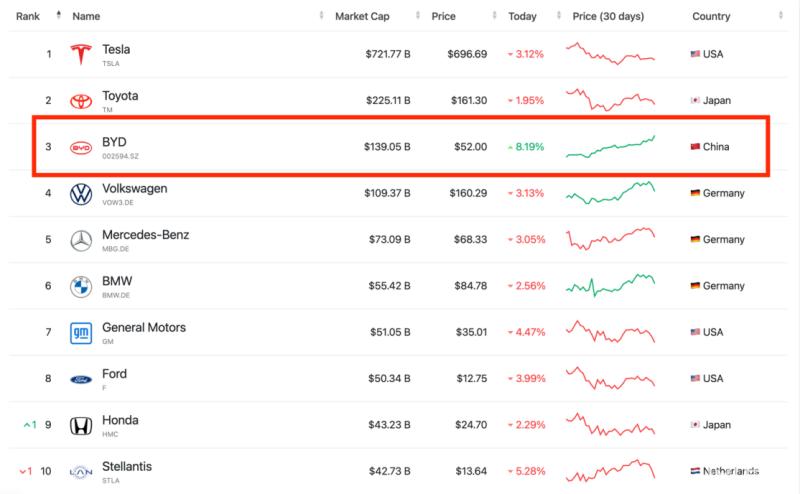Click the Stellantis logo icon
The width and height of the screenshot is (800, 494).
[x=81, y=471]
